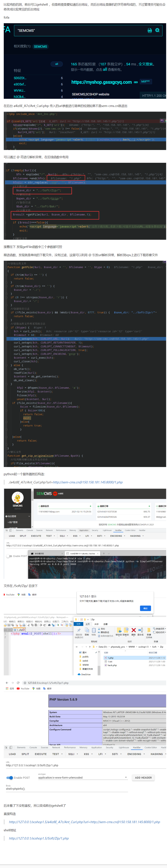Click the browser forward arrow beside the 127.0.0.1 address

[12, 683]
